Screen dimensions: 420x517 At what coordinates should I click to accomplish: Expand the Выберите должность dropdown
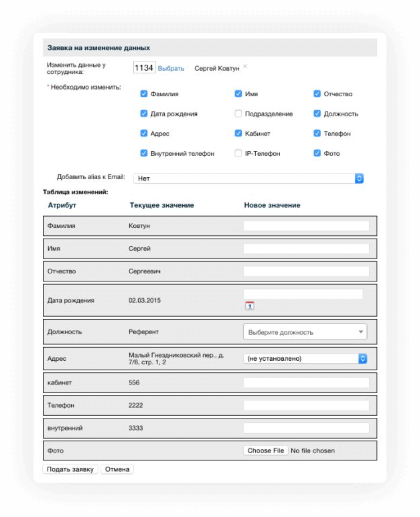[x=305, y=332]
